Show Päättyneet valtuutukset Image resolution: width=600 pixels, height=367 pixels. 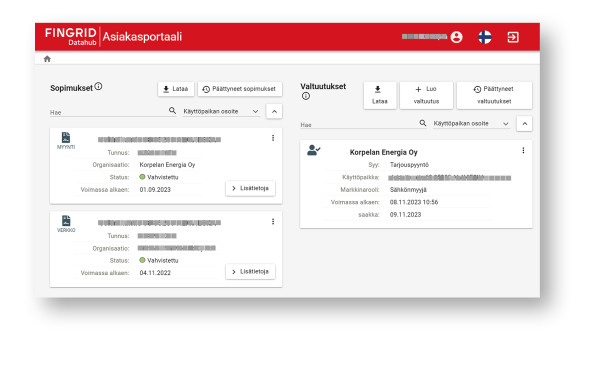494,95
